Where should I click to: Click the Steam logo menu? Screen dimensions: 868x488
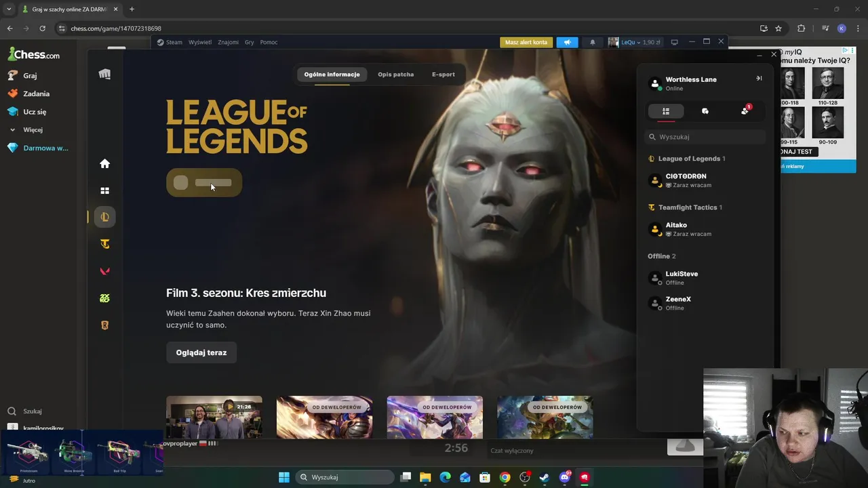(x=170, y=42)
